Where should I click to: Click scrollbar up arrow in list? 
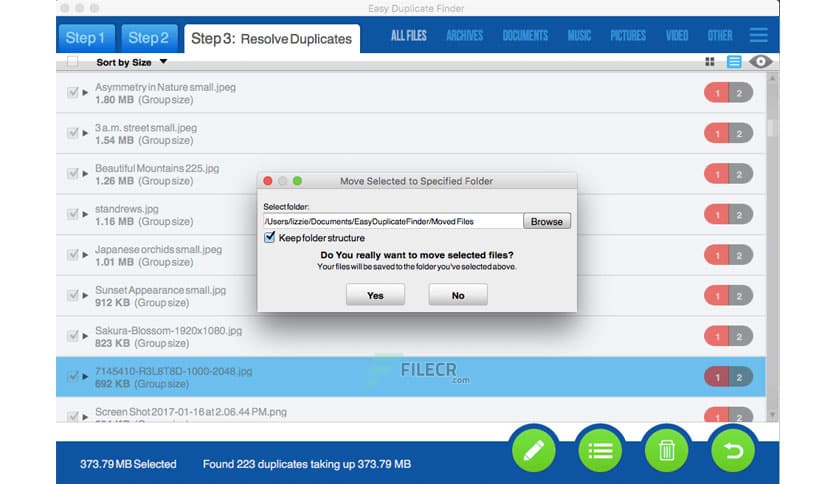772,78
